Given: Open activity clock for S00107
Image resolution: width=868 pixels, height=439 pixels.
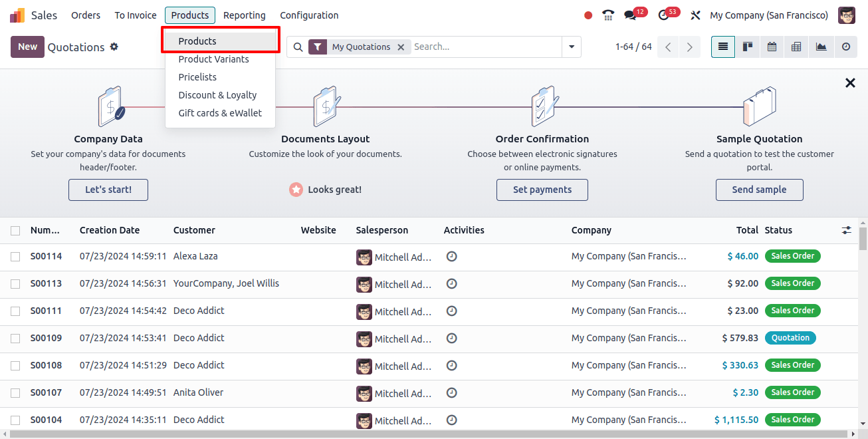Looking at the screenshot, I should [451, 392].
